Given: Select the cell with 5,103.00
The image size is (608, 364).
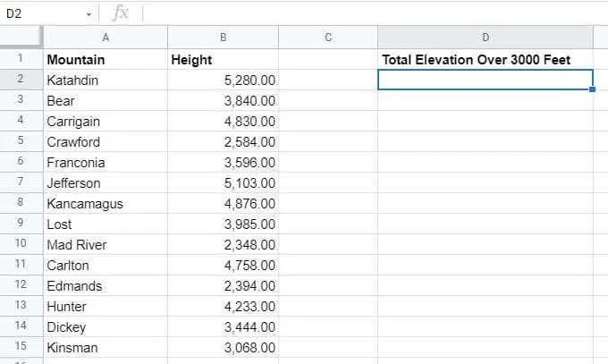Looking at the screenshot, I should pyautogui.click(x=223, y=182).
